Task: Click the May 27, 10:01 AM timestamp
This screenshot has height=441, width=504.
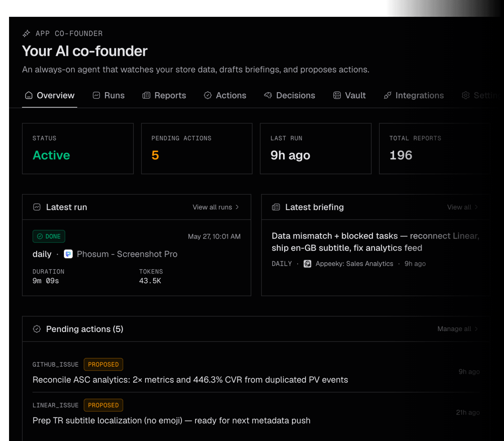Action: [x=214, y=237]
